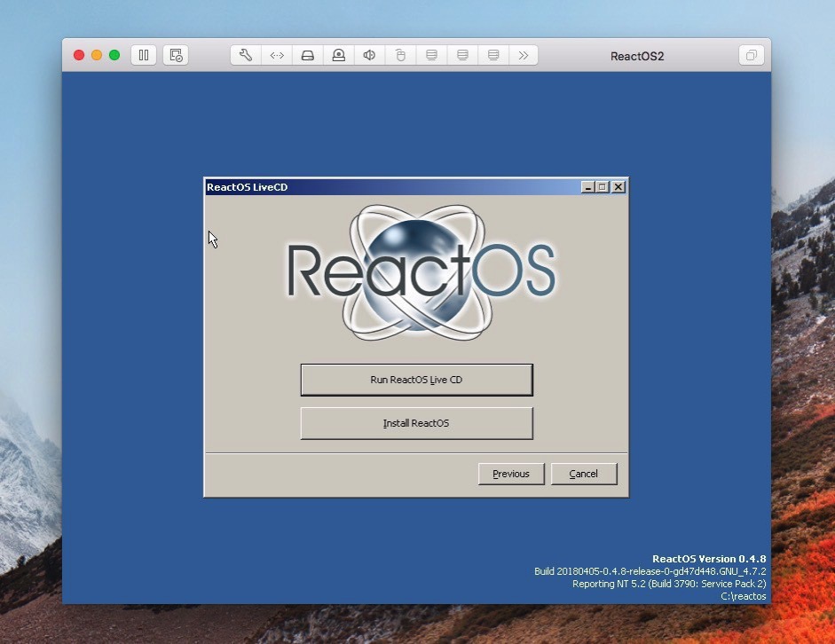This screenshot has width=835, height=644.
Task: Pause the ReactOS2 virtual machine
Action: [x=143, y=55]
